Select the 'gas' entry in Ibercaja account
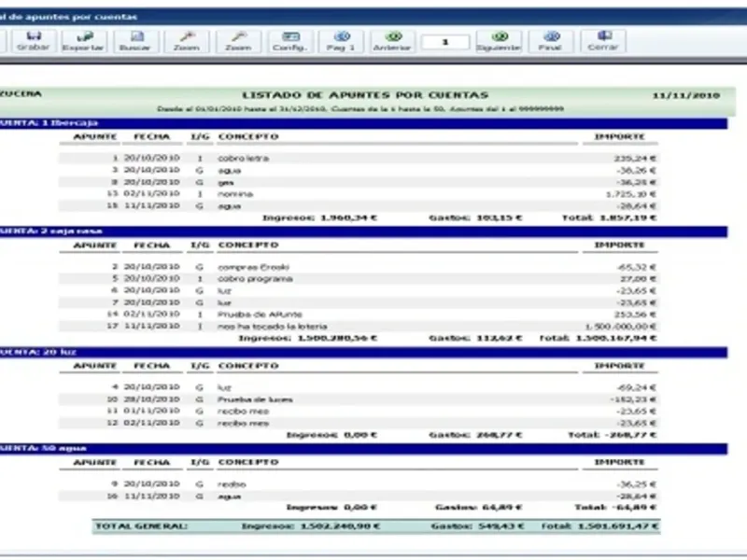747x560 pixels. (x=226, y=183)
